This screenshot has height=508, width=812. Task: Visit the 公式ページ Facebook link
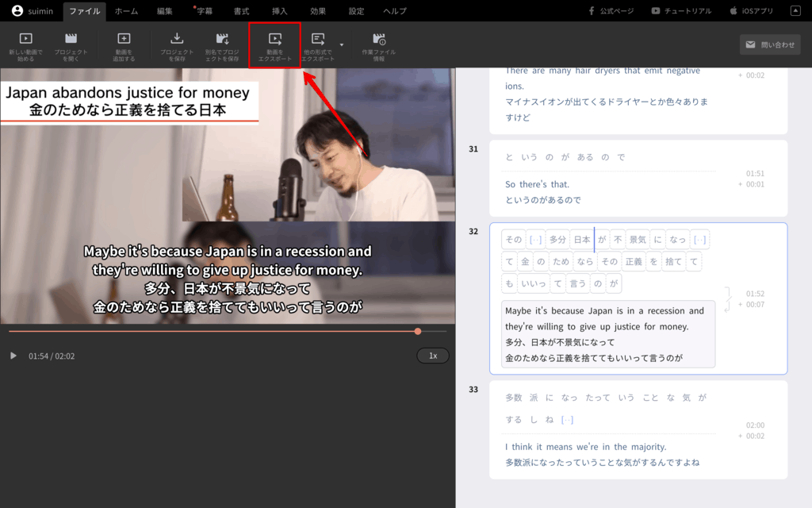pyautogui.click(x=611, y=11)
